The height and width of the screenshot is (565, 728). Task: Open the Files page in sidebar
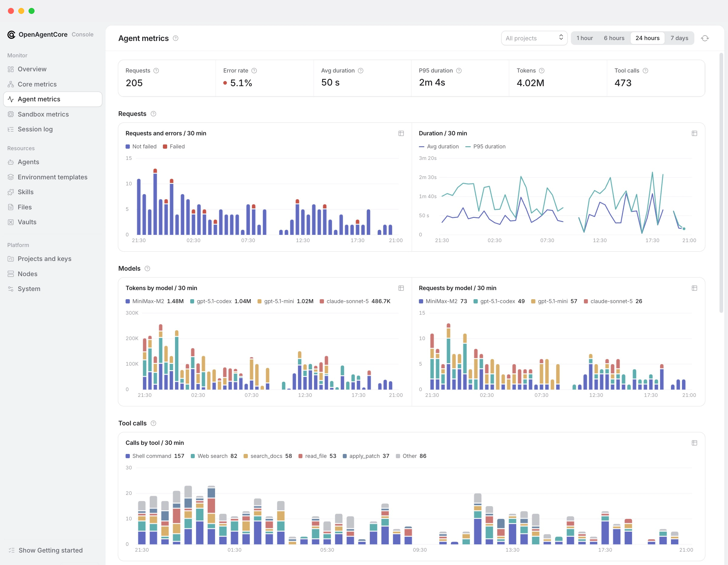tap(53, 207)
